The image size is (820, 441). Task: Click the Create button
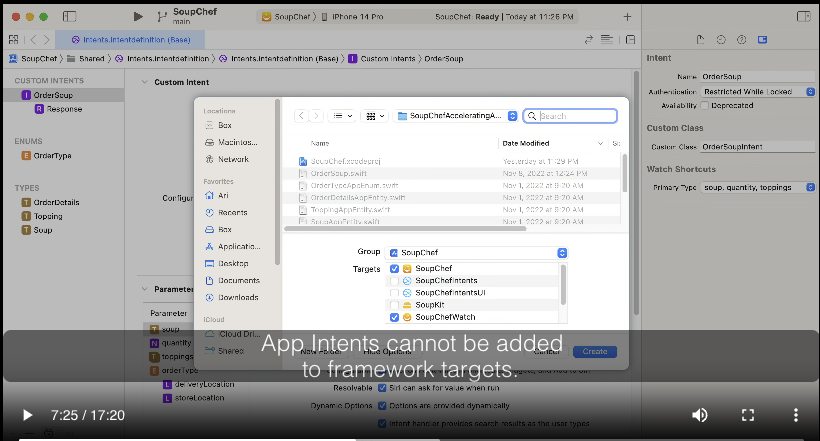(595, 352)
